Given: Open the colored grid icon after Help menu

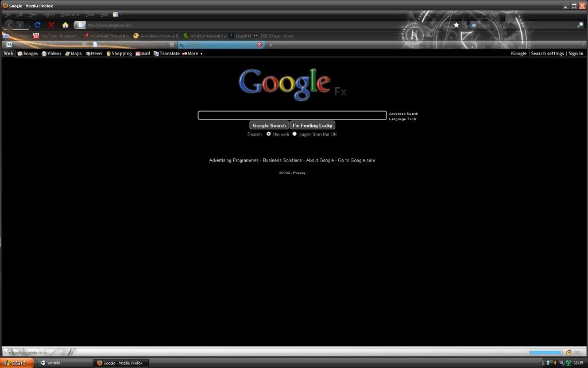Looking at the screenshot, I should click(115, 14).
